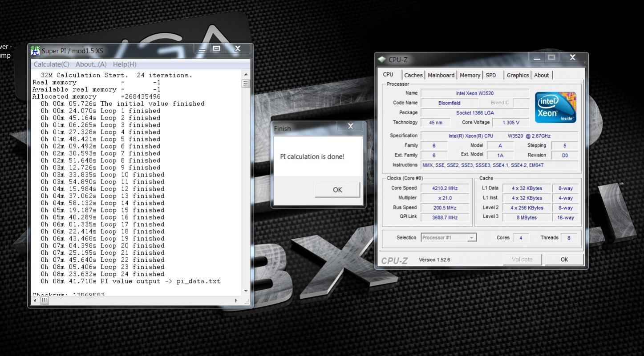Click the Name field 'Intel Xeon W3520'
This screenshot has width=644, height=356.
click(x=475, y=93)
